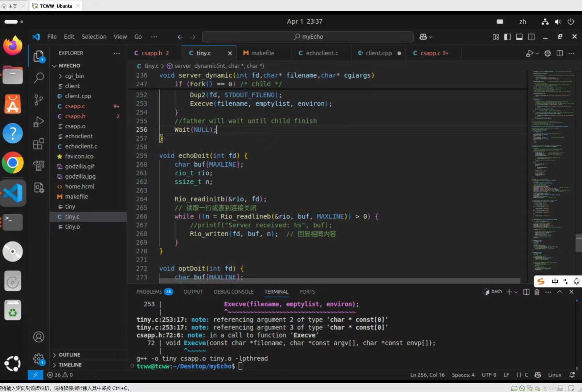Switch to the DEBUG CONSOLE tab
This screenshot has width=582, height=392.
tap(234, 292)
